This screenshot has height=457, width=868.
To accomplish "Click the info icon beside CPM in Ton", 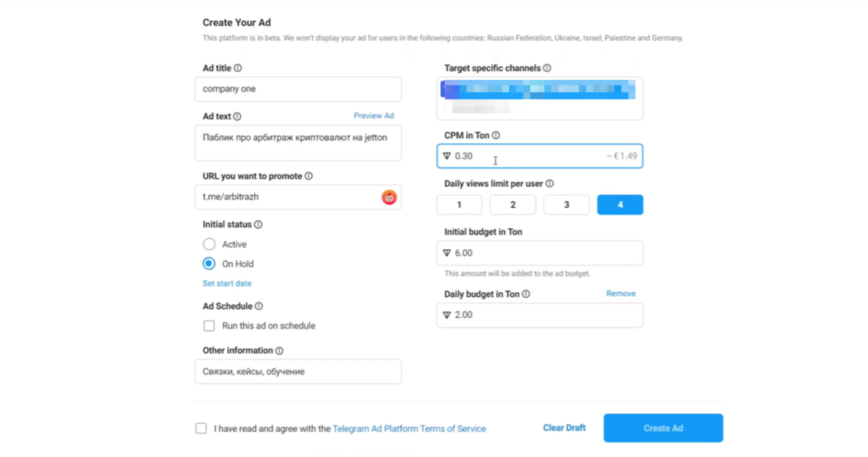I will pos(496,136).
